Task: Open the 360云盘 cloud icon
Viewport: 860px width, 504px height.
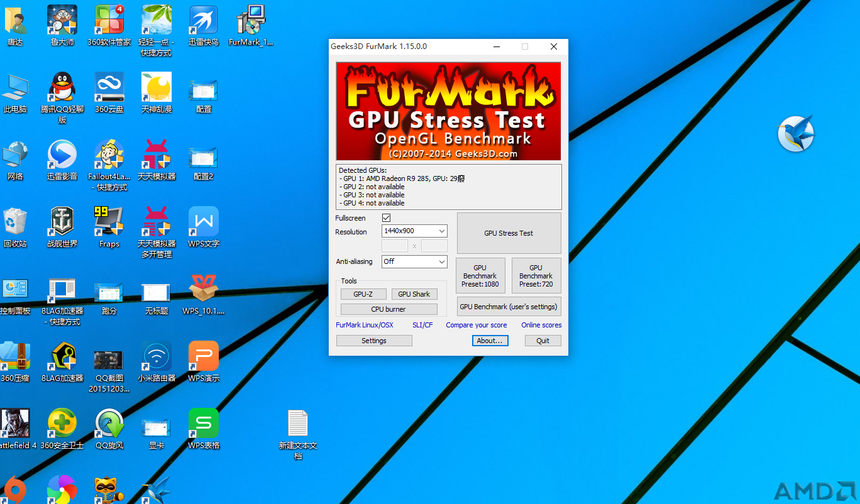Action: tap(109, 88)
